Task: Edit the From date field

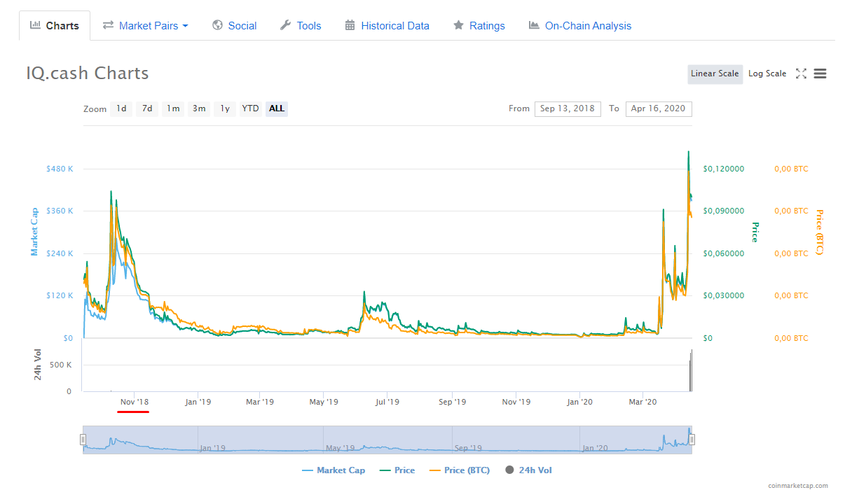Action: click(568, 108)
